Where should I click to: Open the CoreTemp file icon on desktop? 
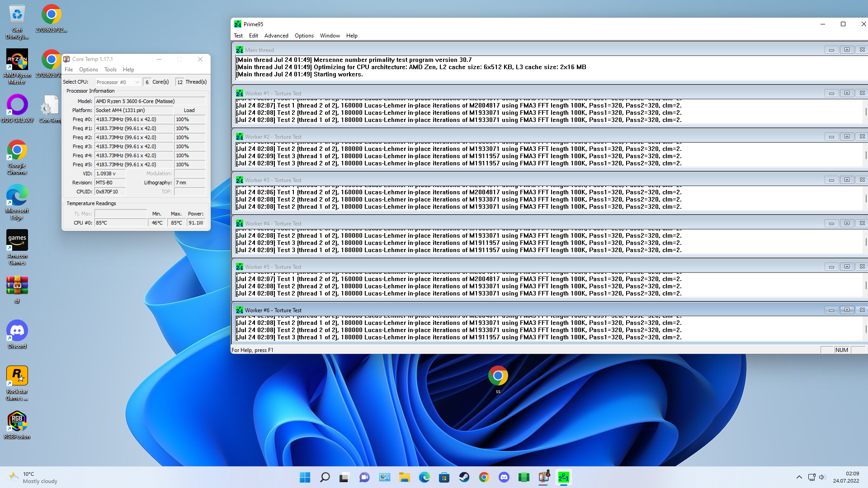(50, 108)
